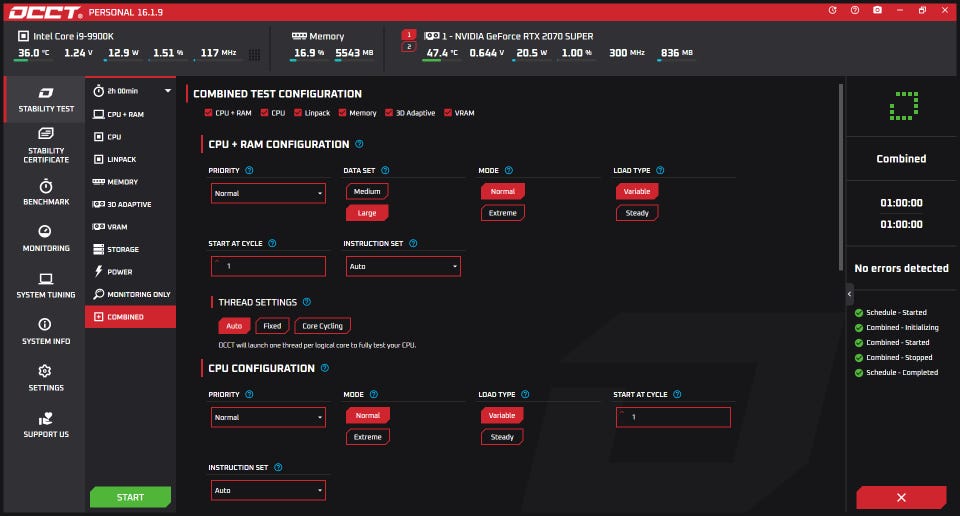Click the history clock icon in title bar
Viewport: 960px width, 516px height.
(x=833, y=10)
